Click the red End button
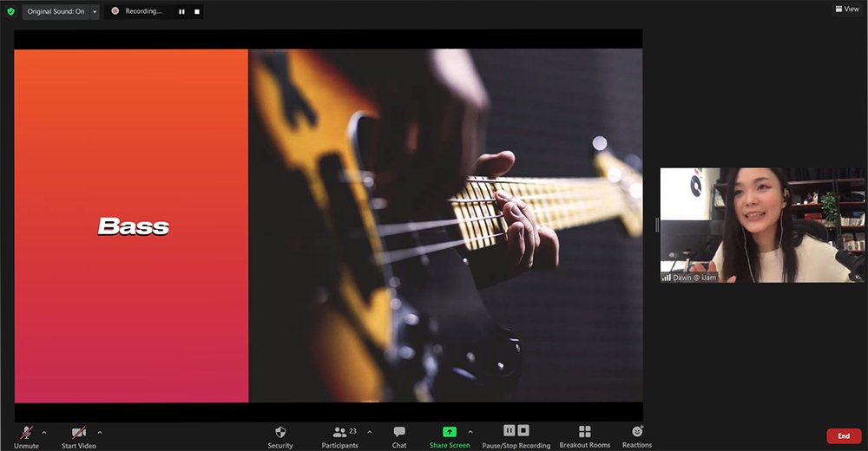This screenshot has height=451, width=868. pos(843,436)
